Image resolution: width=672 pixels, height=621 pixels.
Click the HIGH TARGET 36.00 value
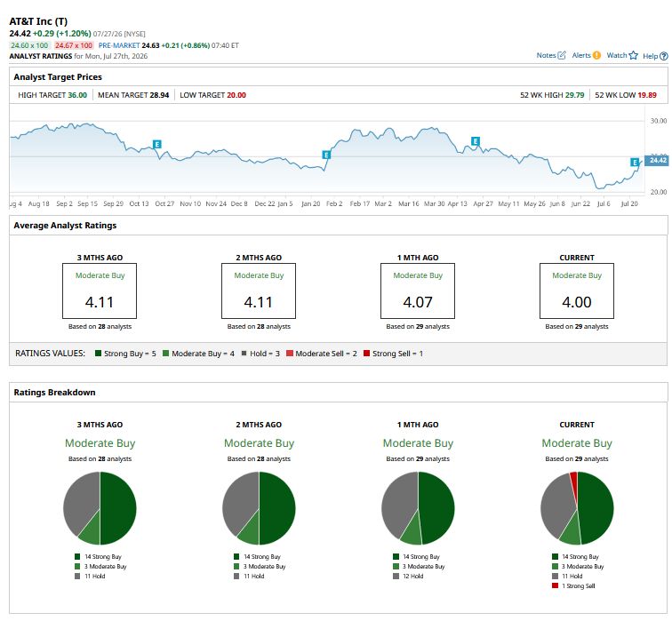coord(77,95)
